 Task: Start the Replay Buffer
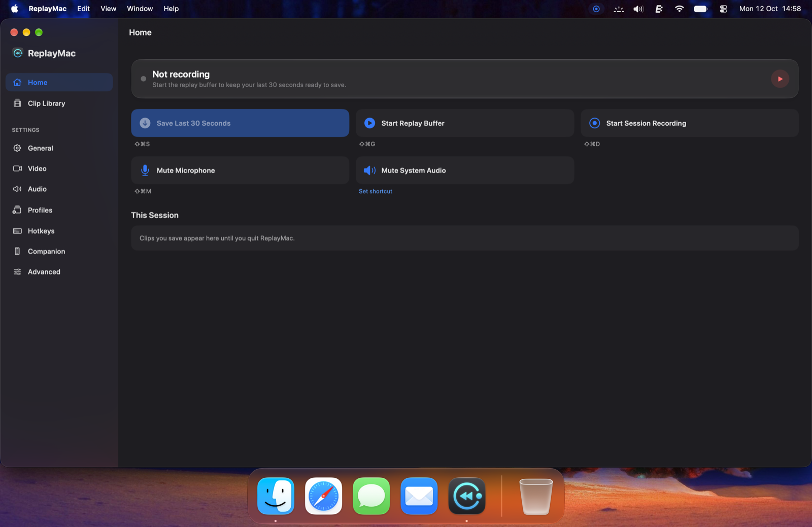coord(465,123)
